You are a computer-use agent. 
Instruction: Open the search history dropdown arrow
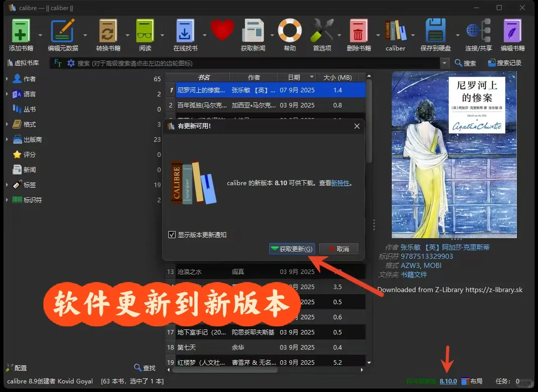444,63
